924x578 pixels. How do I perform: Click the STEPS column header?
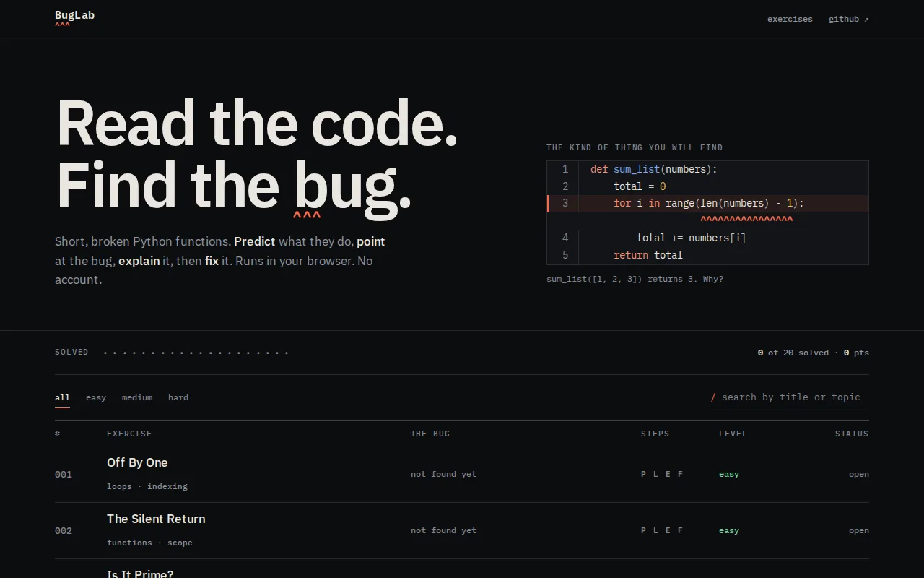[655, 433]
